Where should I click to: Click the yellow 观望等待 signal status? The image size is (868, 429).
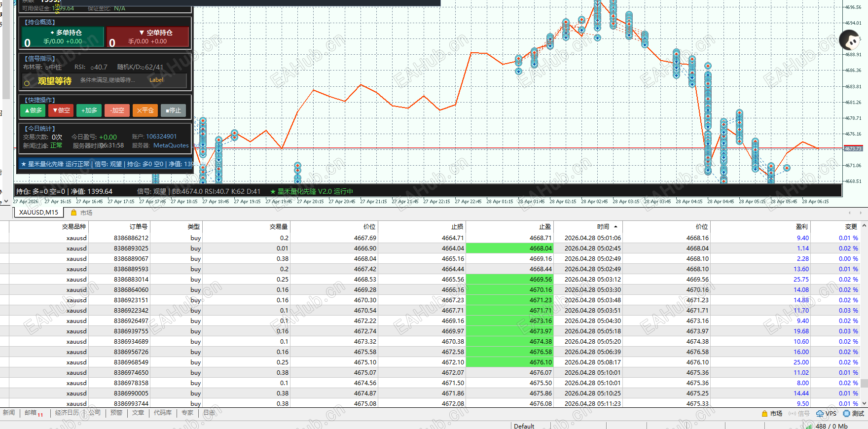coord(55,81)
